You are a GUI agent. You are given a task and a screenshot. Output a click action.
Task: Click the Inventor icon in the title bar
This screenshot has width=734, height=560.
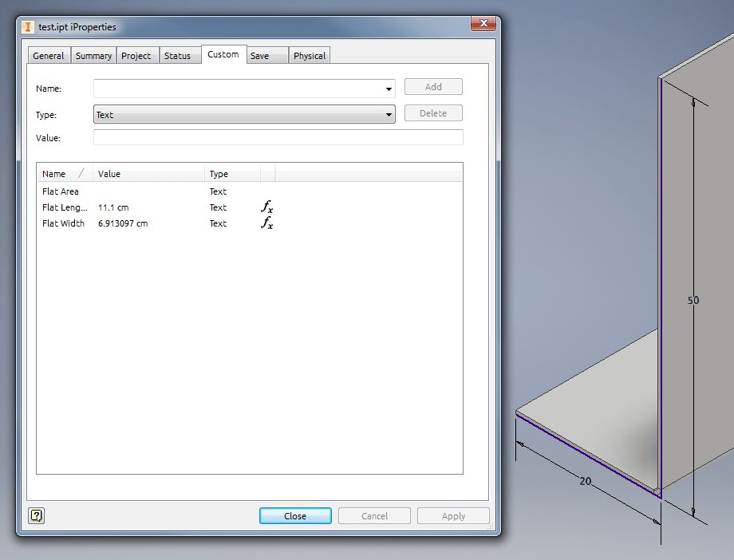click(x=27, y=26)
